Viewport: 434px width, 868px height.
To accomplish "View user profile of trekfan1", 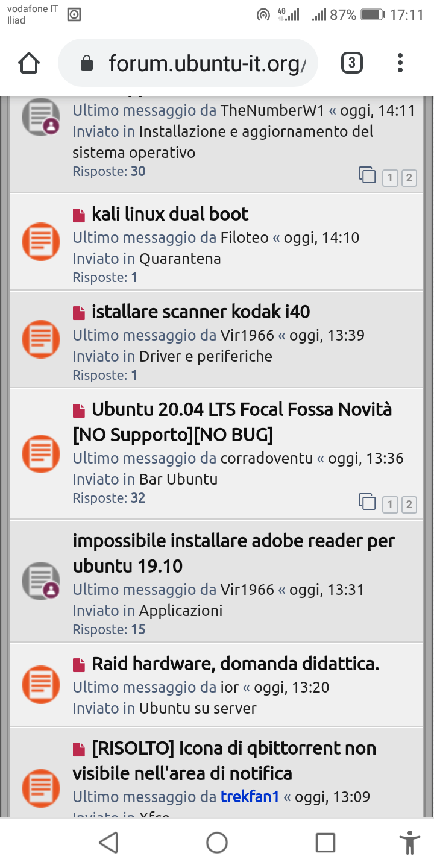I will click(250, 797).
